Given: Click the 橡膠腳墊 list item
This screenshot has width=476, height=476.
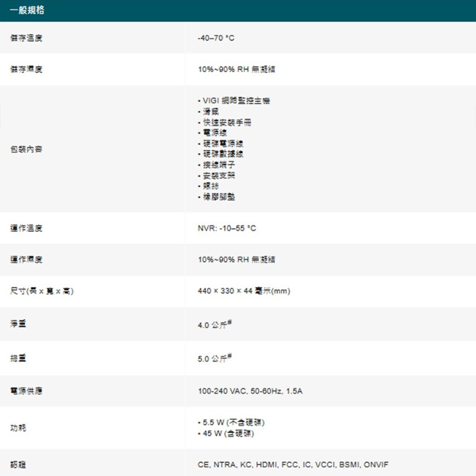Looking at the screenshot, I should pyautogui.click(x=218, y=197).
